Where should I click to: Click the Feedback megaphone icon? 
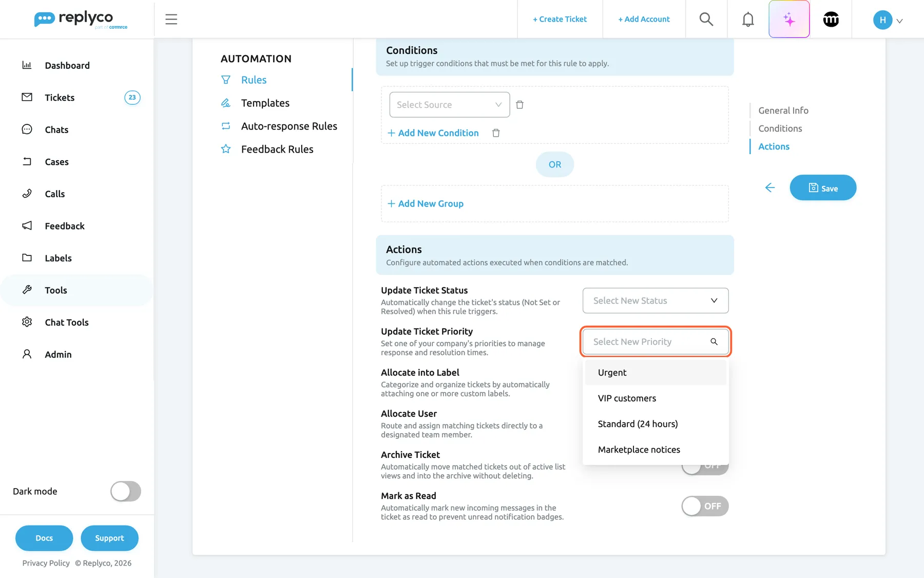point(27,226)
